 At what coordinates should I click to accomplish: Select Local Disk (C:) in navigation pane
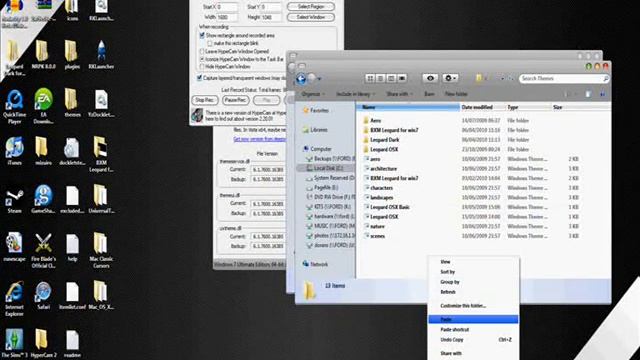tap(325, 168)
